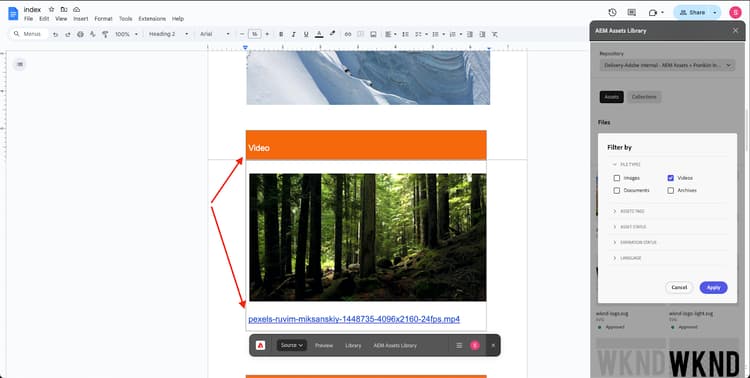Viewport: 750px width, 378px height.
Task: Click the spell check icon
Action: tap(93, 34)
